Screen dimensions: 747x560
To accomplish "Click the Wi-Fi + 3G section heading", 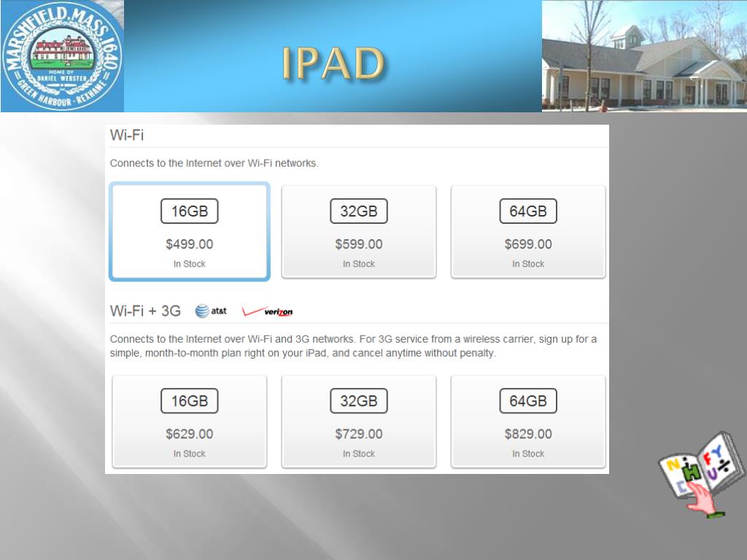I will coord(145,311).
